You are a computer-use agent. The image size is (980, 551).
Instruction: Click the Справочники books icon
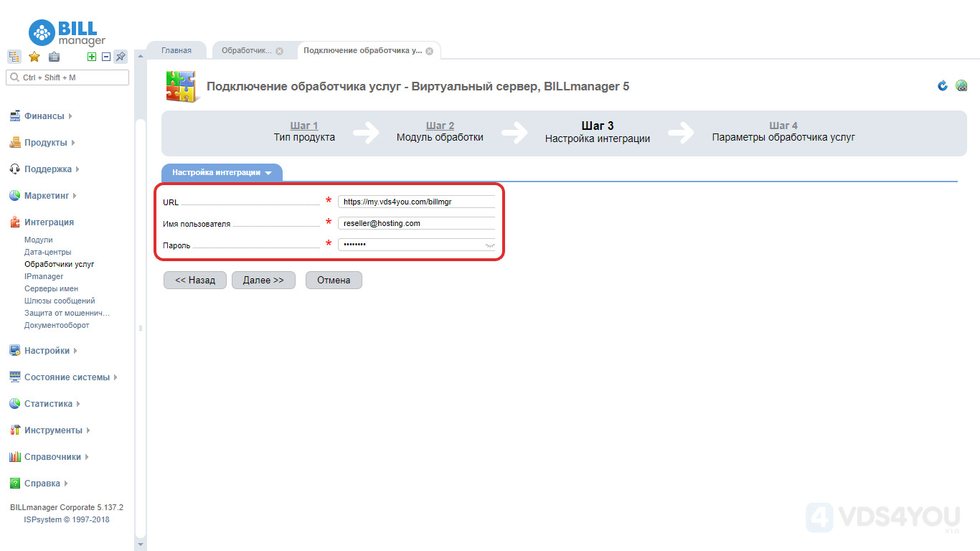(x=14, y=457)
